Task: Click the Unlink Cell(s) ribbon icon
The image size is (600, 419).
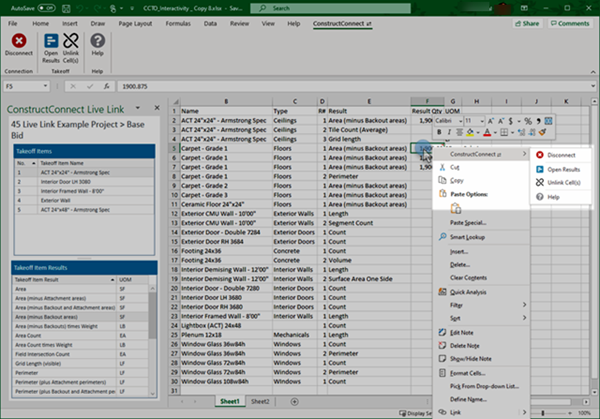Action: point(71,41)
